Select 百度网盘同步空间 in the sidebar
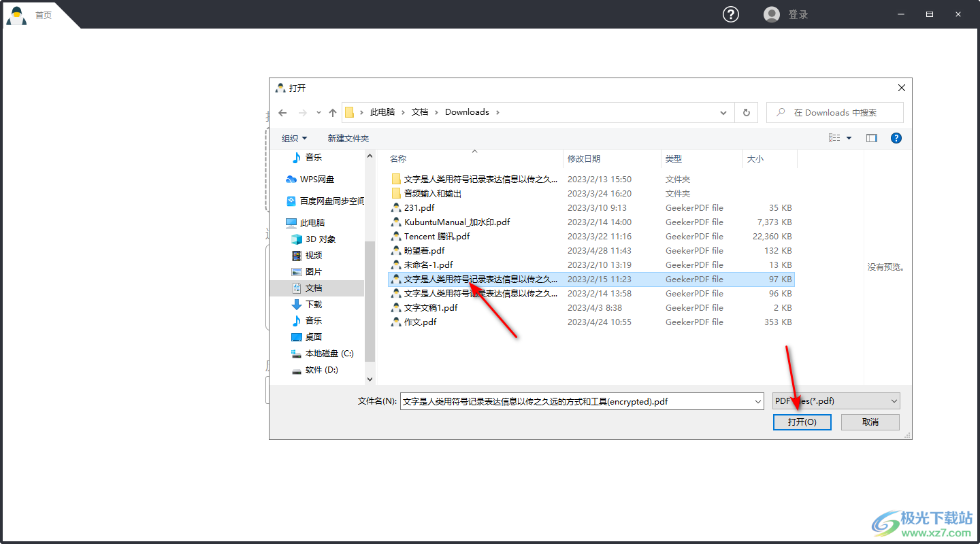 pyautogui.click(x=331, y=201)
